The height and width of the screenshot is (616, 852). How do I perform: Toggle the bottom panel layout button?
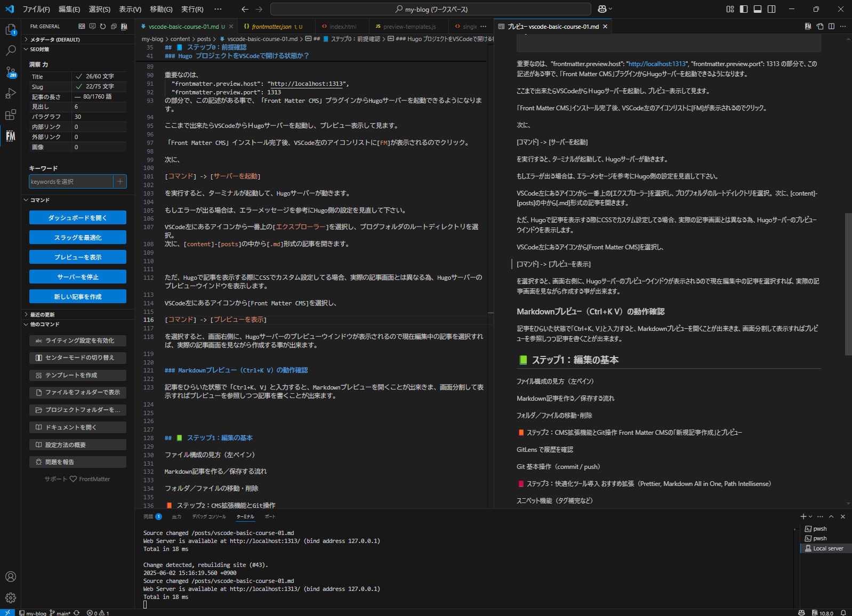[x=758, y=9]
